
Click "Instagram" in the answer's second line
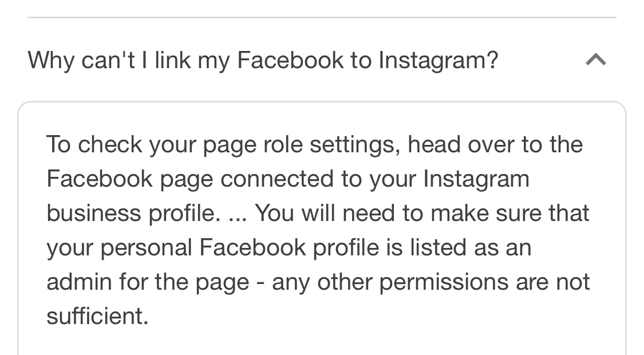[x=476, y=179]
